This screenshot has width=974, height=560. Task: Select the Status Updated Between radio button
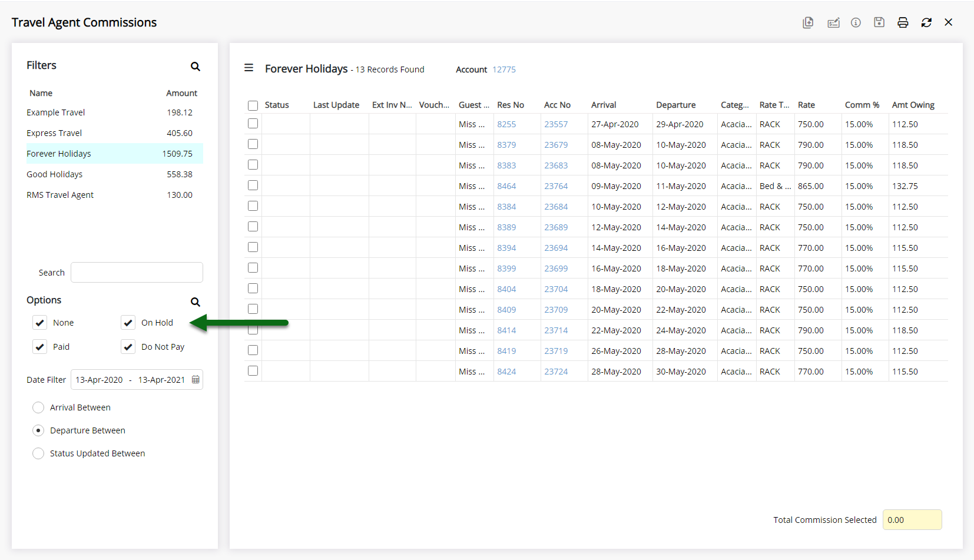[38, 453]
